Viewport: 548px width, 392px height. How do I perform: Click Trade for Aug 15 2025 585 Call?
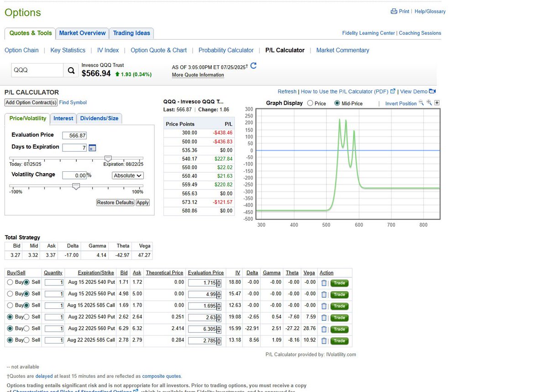[339, 306]
